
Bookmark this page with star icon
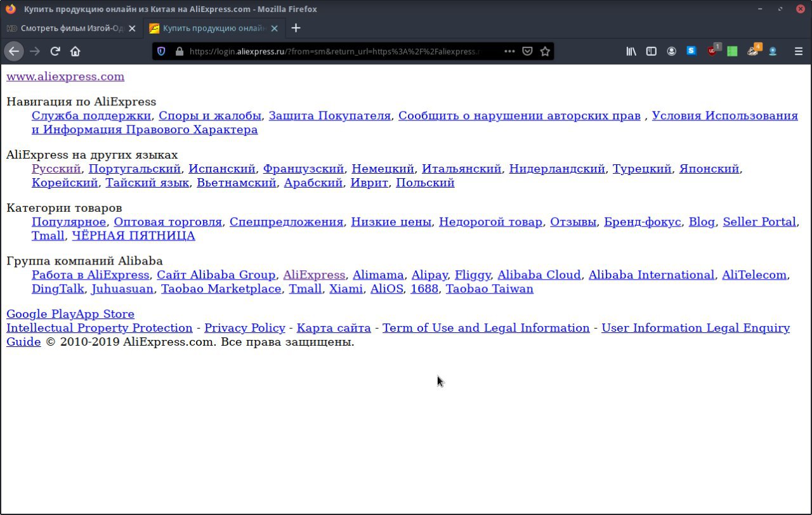545,51
